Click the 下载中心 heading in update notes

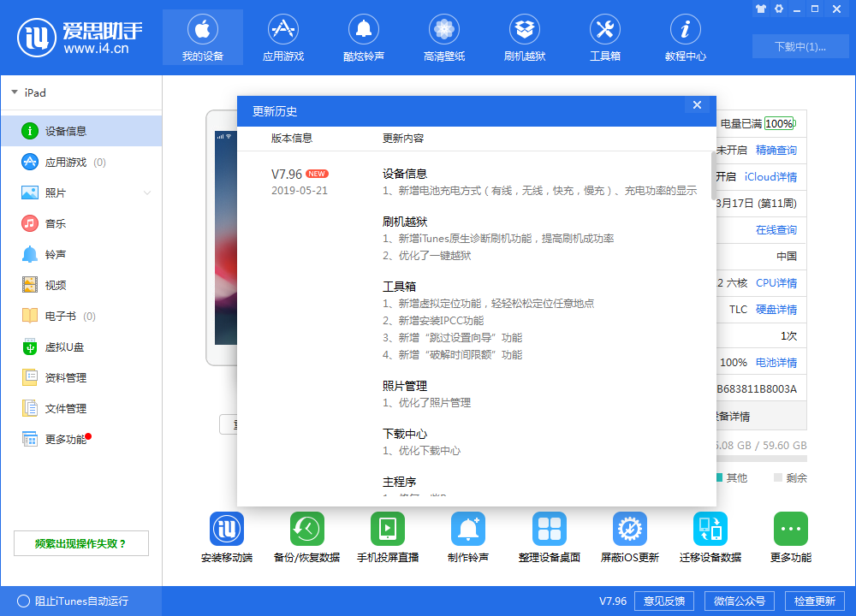coord(405,434)
